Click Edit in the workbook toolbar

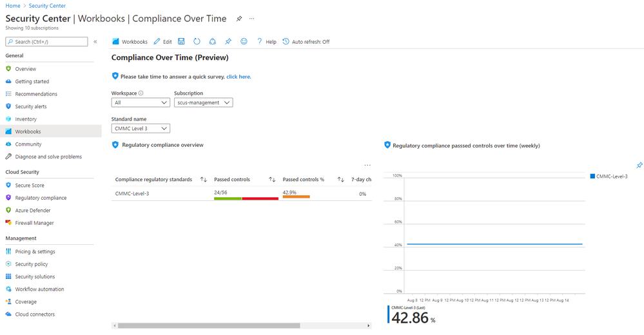click(162, 41)
